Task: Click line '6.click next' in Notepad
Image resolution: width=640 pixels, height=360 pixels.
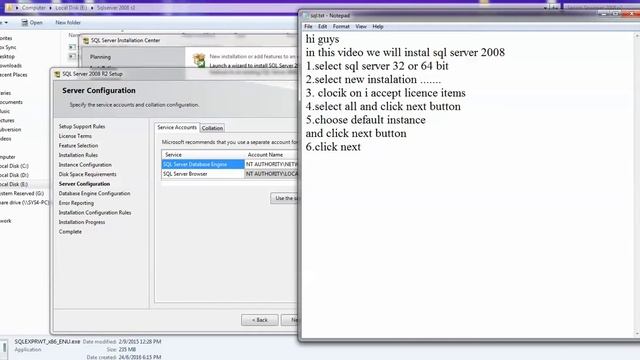Action: (x=333, y=147)
